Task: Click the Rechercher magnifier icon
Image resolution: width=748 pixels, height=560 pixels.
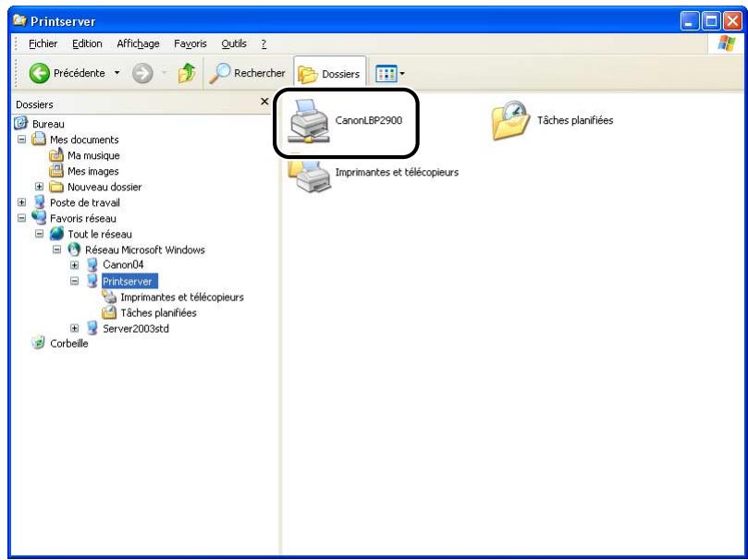Action: tap(219, 73)
